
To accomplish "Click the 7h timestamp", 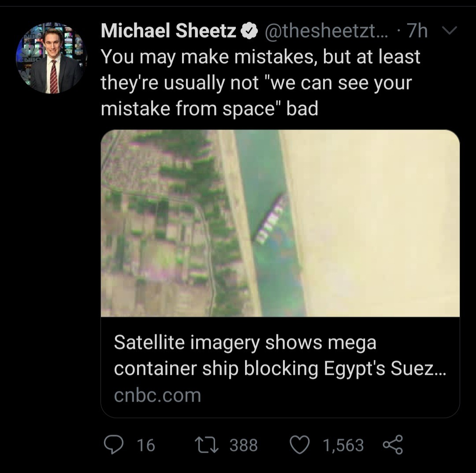I will point(417,31).
